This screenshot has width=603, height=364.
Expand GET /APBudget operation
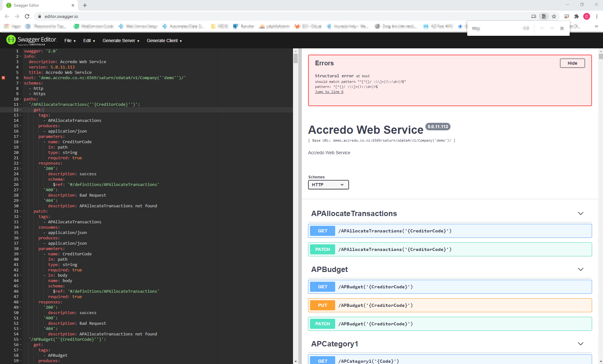450,287
